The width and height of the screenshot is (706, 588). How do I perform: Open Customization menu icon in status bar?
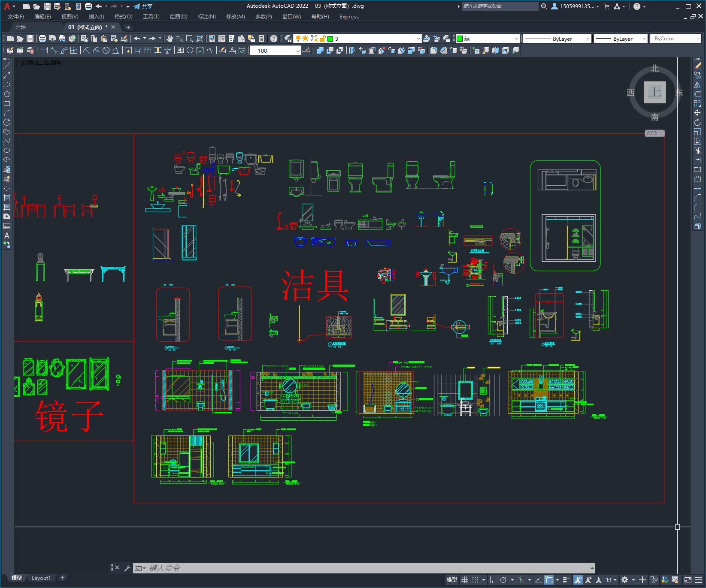(698, 580)
